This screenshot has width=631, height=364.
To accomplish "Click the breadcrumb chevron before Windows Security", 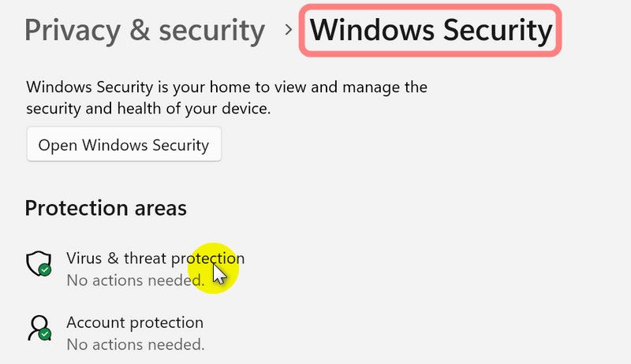I will (x=288, y=30).
